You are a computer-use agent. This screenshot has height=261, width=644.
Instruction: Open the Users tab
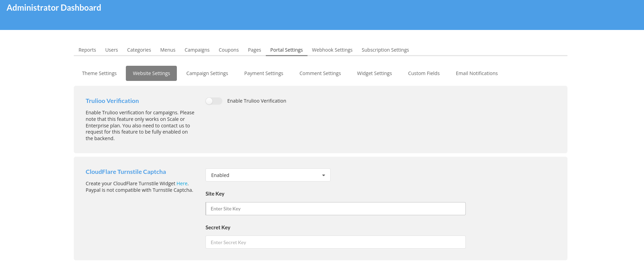(111, 50)
